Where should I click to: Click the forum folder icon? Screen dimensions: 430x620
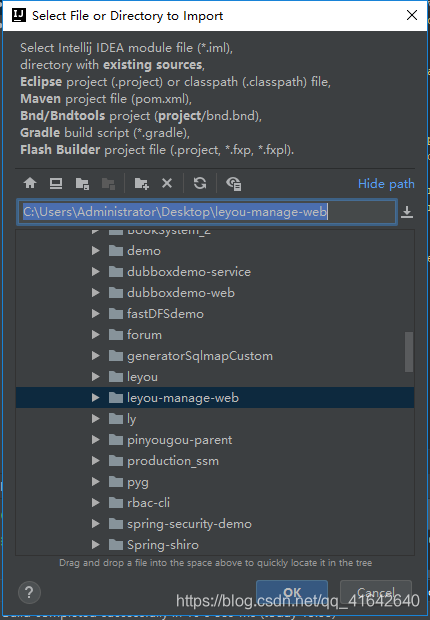tap(116, 335)
